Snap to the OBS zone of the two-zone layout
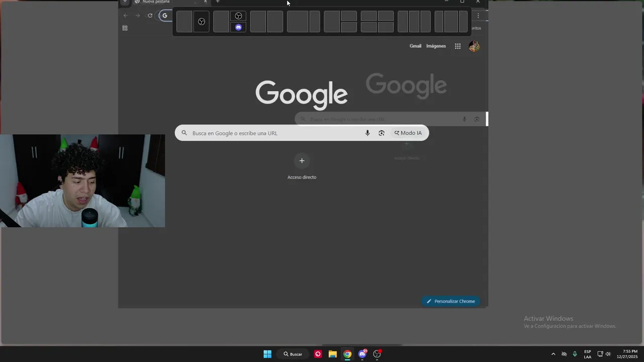The image size is (644, 362). [201, 22]
